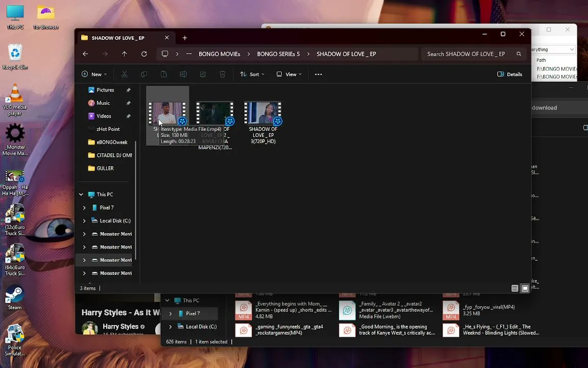
Task: Click the download tab in background window
Action: (545, 108)
